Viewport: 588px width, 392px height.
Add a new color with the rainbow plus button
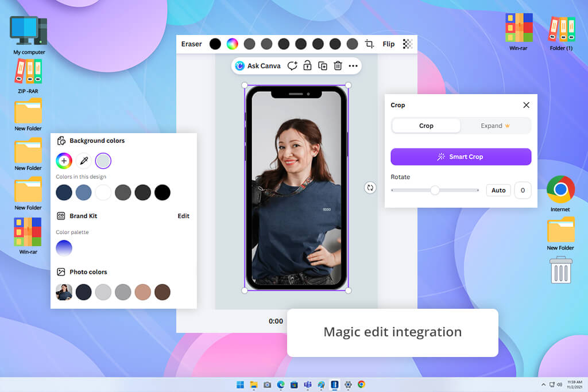[64, 161]
